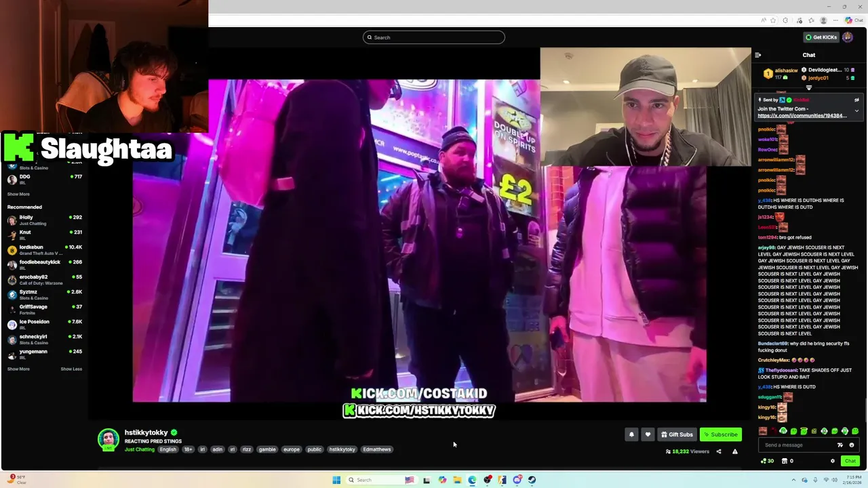This screenshot has width=868, height=488.
Task: Subscribe to hstikkytokky channel
Action: pos(720,434)
